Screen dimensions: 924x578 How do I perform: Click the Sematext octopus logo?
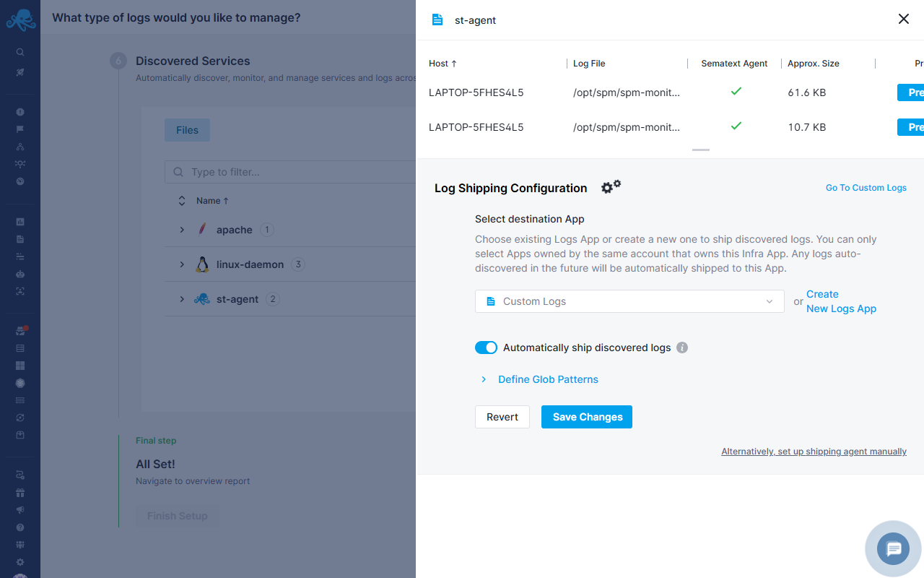pos(20,20)
